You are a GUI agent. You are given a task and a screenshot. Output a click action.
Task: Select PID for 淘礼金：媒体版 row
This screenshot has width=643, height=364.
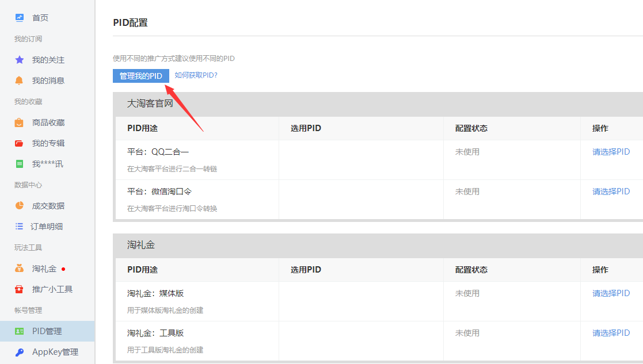(x=611, y=293)
